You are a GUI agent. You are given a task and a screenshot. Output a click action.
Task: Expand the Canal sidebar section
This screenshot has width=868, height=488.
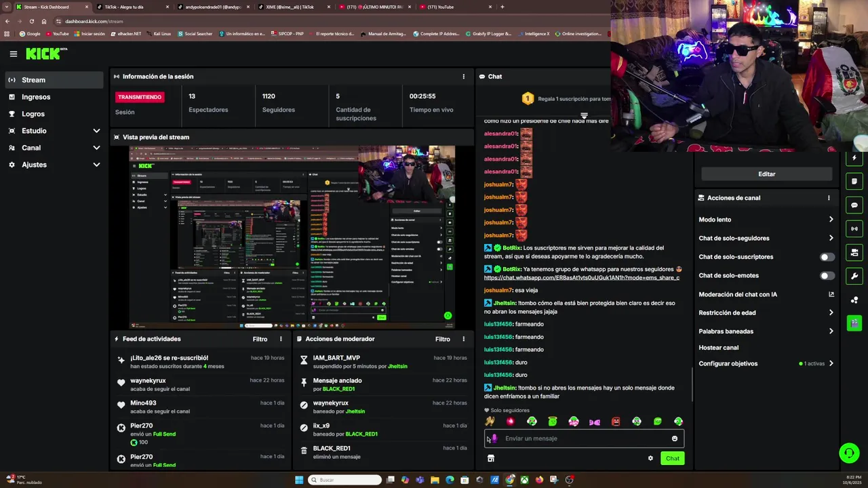(54, 148)
